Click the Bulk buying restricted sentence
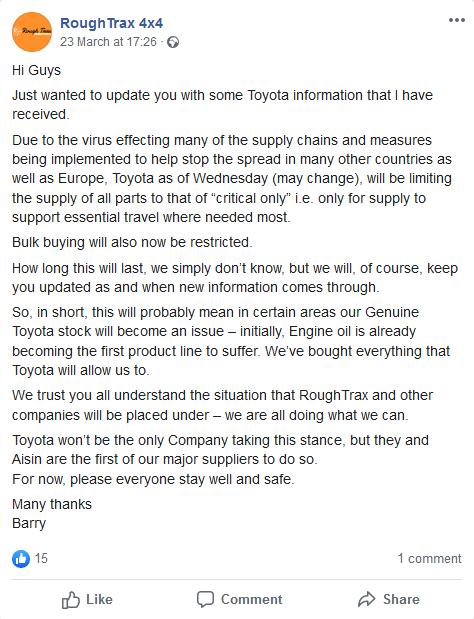The height and width of the screenshot is (619, 474). [x=132, y=242]
